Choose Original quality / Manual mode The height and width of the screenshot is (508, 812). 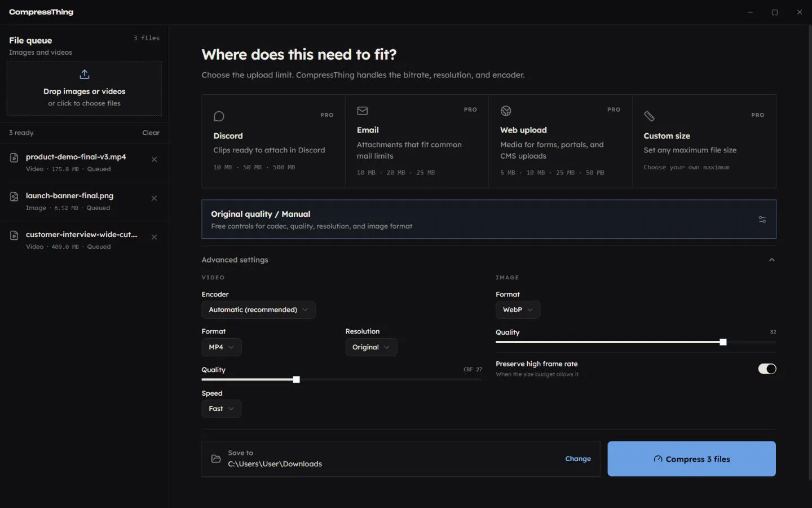[489, 219]
